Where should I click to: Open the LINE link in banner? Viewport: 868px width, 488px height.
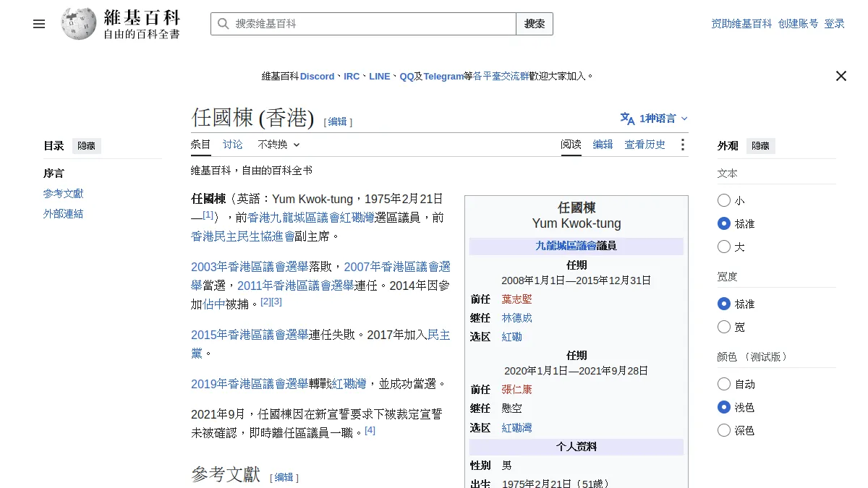pyautogui.click(x=380, y=76)
